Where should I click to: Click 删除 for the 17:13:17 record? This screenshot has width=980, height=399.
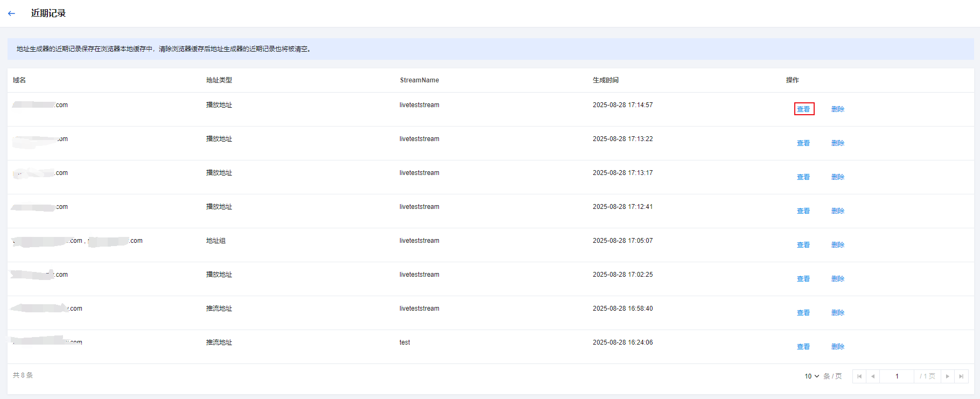(838, 177)
